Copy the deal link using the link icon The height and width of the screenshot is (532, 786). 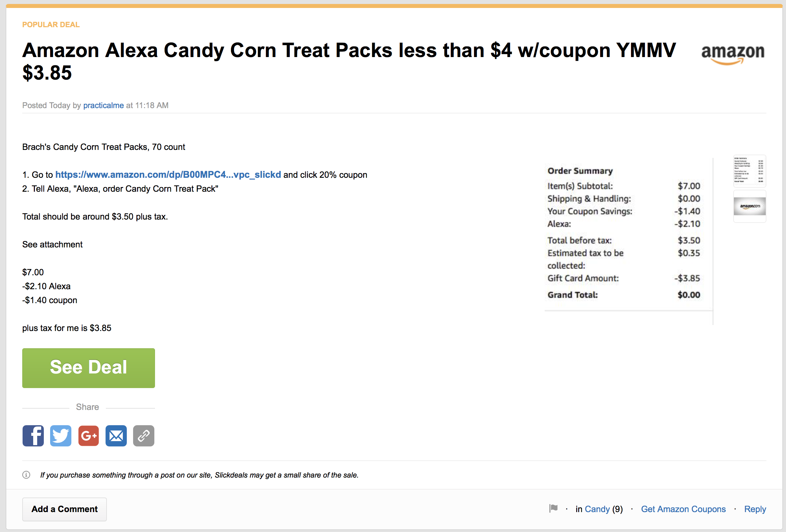143,436
